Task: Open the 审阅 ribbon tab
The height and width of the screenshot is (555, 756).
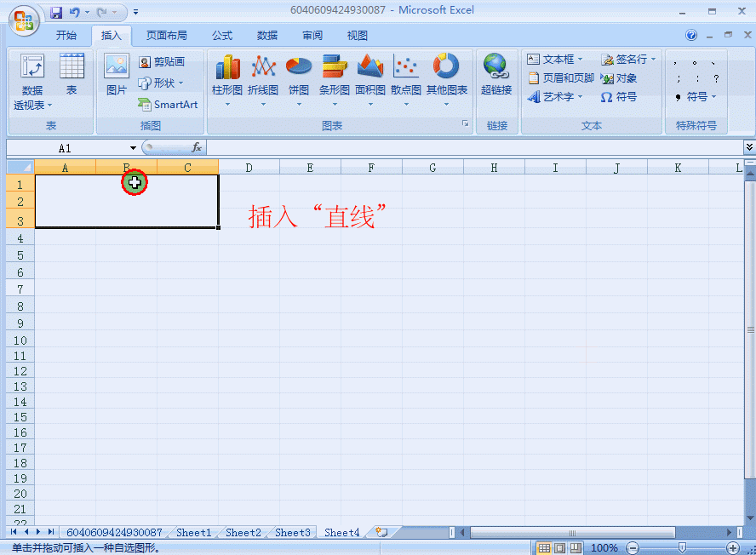Action: click(312, 35)
